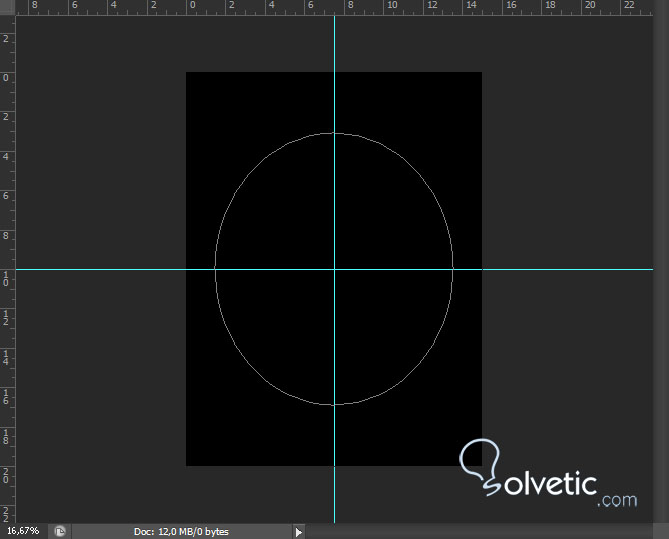Click the Doc: 12,0 MB/0 bytes readout

[181, 532]
